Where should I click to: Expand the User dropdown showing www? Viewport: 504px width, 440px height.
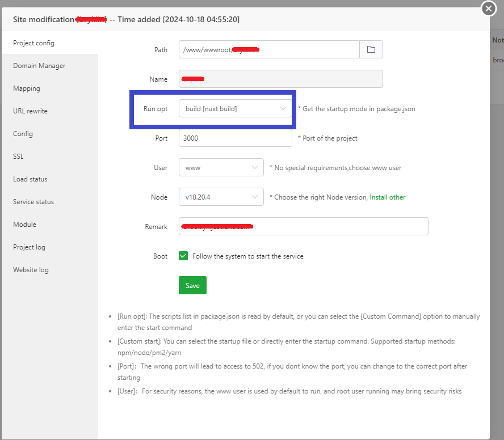tap(221, 168)
